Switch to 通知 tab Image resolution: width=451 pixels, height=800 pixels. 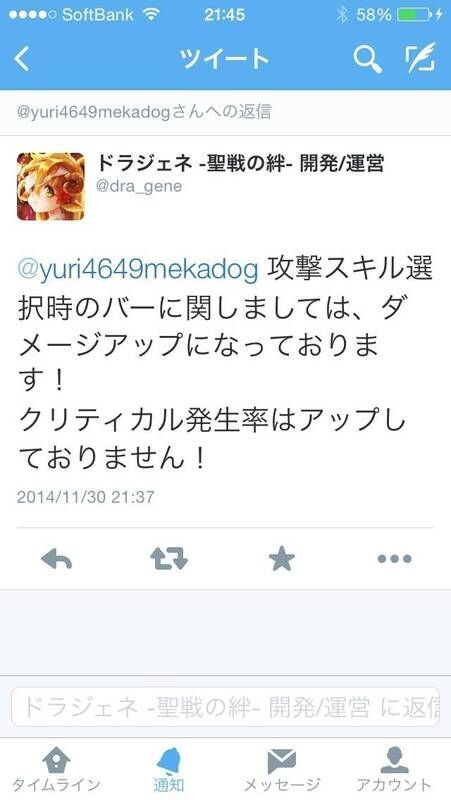point(169,769)
